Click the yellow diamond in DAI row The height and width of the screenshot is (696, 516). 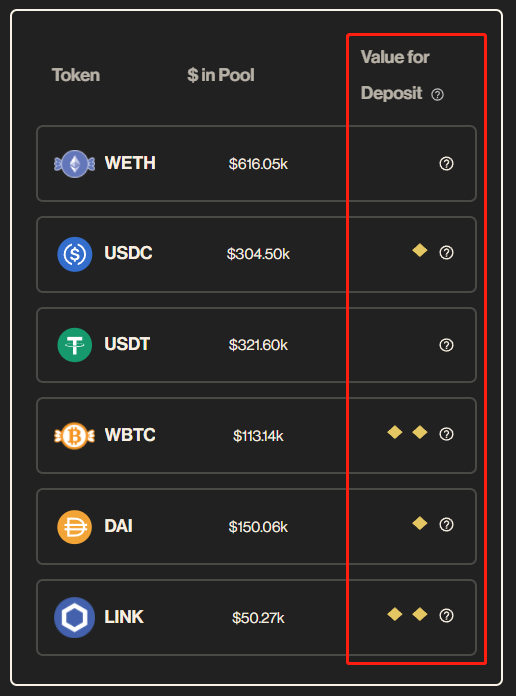click(x=420, y=523)
